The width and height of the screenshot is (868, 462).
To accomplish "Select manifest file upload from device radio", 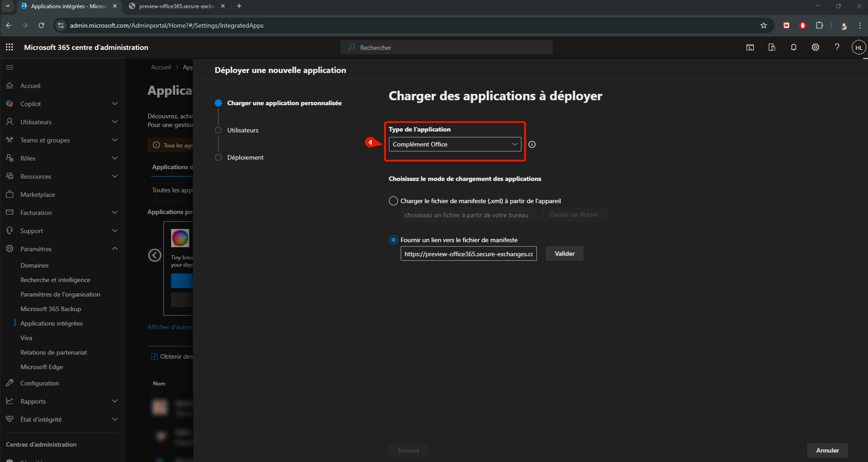I will (393, 201).
